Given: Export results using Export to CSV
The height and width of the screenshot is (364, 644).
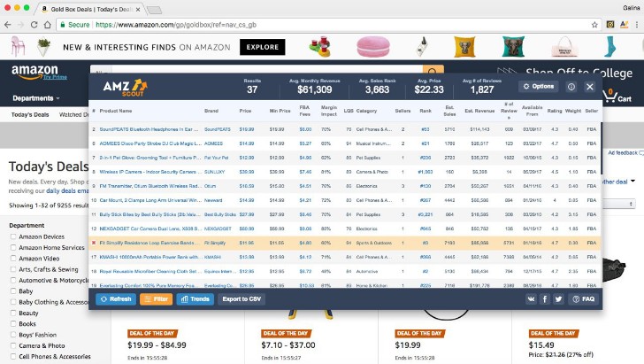Looking at the screenshot, I should [x=241, y=299].
